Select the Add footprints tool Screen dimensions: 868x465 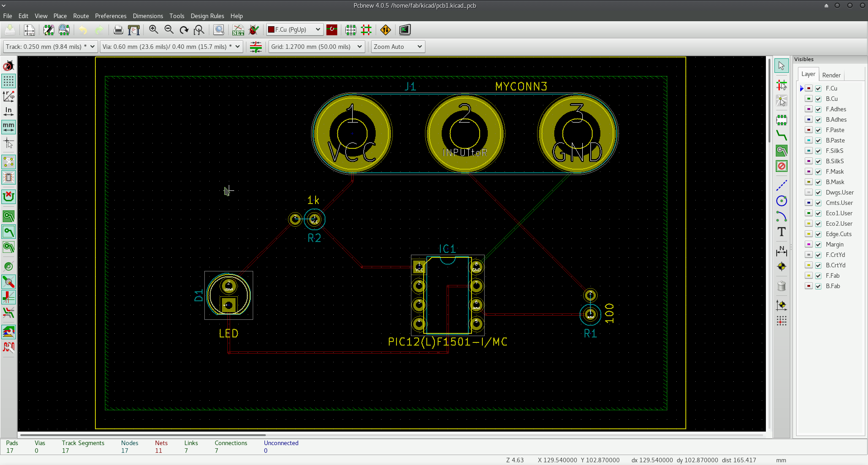(x=782, y=120)
